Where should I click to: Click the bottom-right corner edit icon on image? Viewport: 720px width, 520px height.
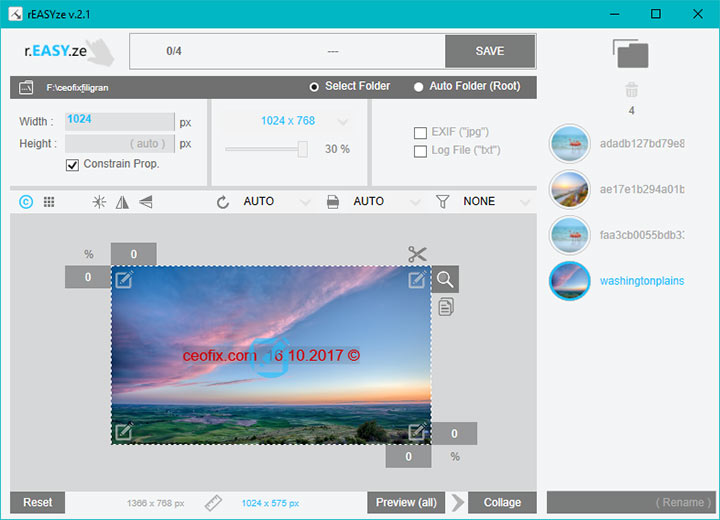417,431
